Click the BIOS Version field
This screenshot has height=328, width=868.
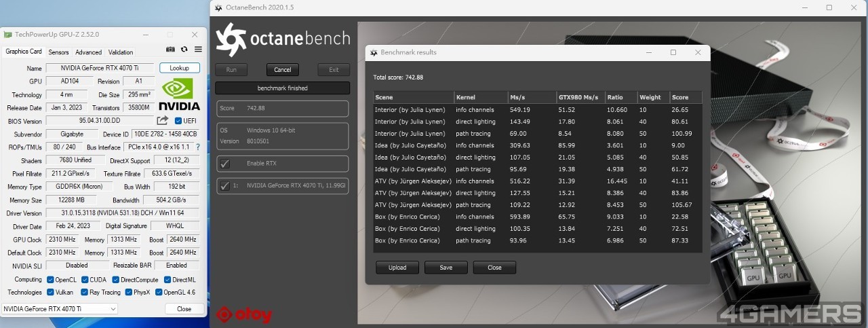click(x=100, y=121)
